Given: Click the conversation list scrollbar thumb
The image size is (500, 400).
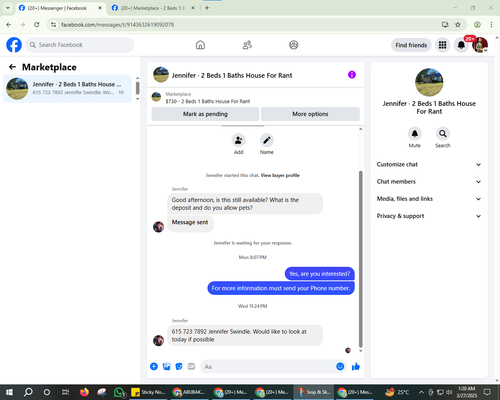Looking at the screenshot, I should [138, 88].
